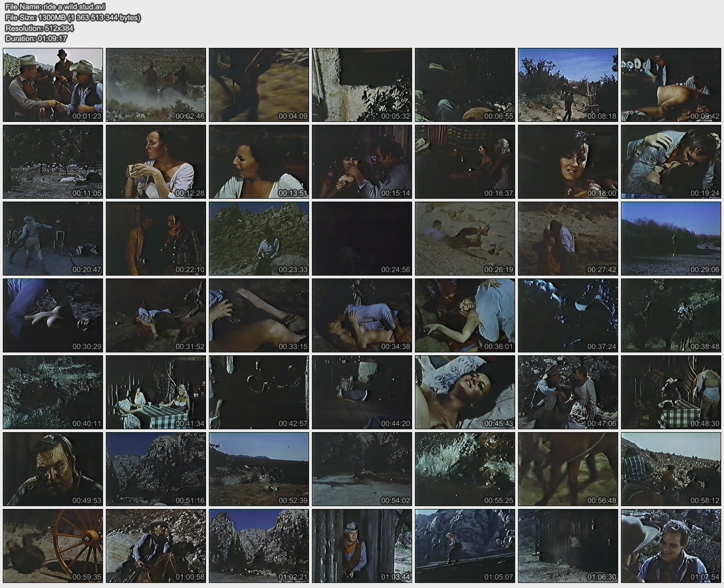This screenshot has width=724, height=588.
Task: Select the thumbnail at 00:16:37
Action: click(465, 161)
